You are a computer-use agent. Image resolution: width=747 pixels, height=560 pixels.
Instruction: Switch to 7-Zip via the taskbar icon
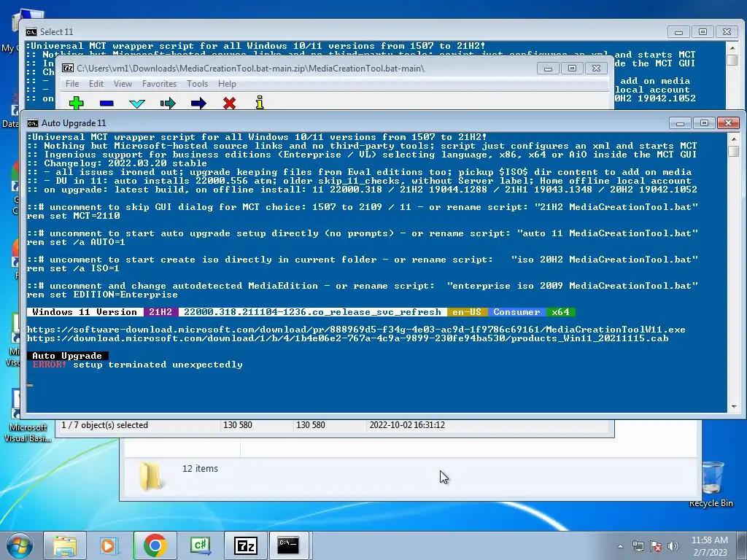(246, 545)
